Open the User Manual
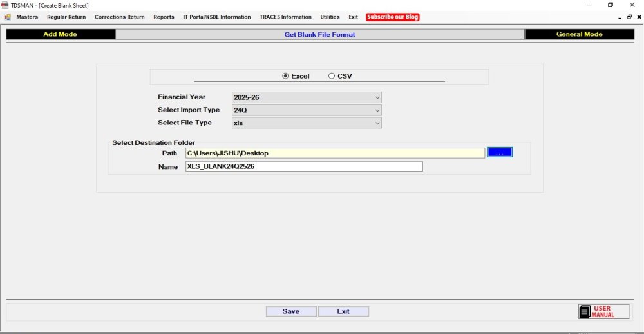 (x=604, y=311)
